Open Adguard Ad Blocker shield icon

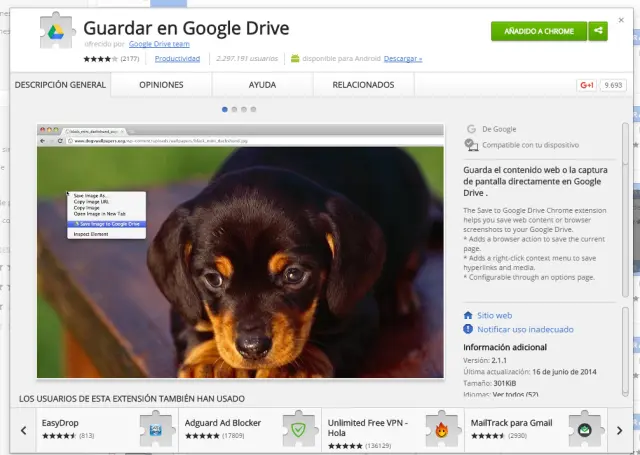pos(298,430)
